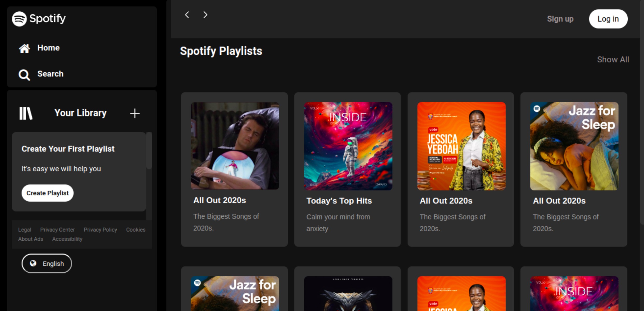Click the Sign up link

(x=560, y=19)
